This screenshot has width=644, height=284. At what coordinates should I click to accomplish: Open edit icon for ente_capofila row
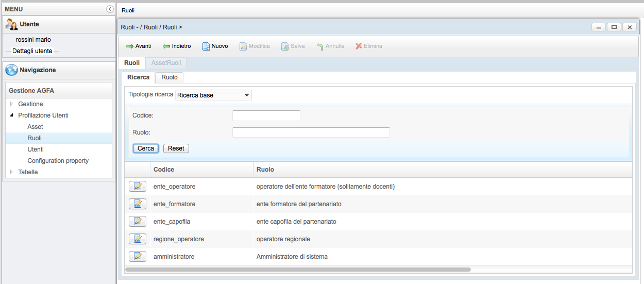point(137,222)
